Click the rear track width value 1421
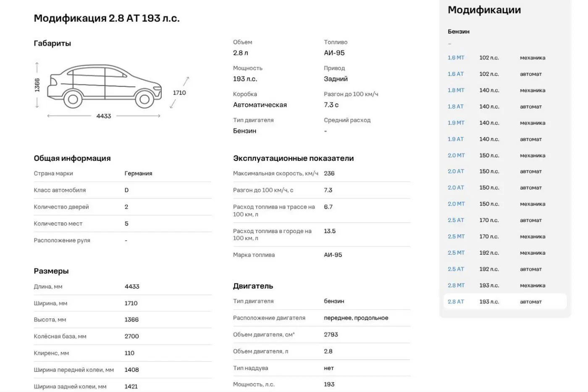 (x=131, y=387)
